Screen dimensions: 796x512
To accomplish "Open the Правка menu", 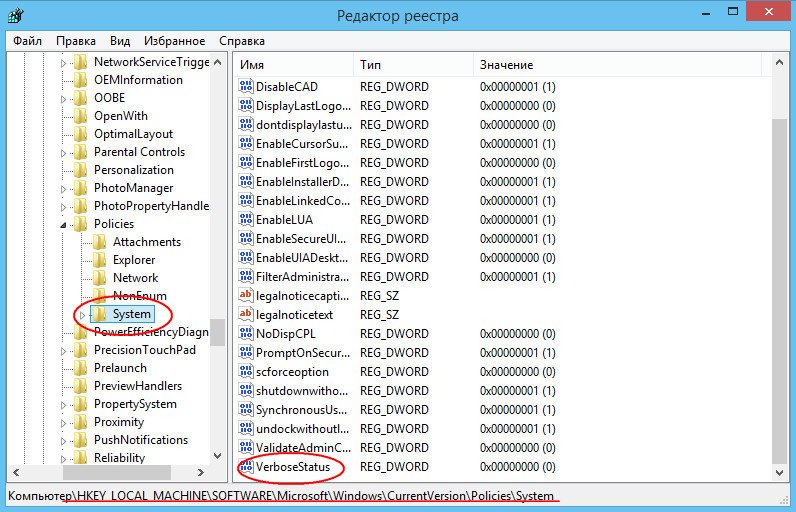I will point(76,41).
